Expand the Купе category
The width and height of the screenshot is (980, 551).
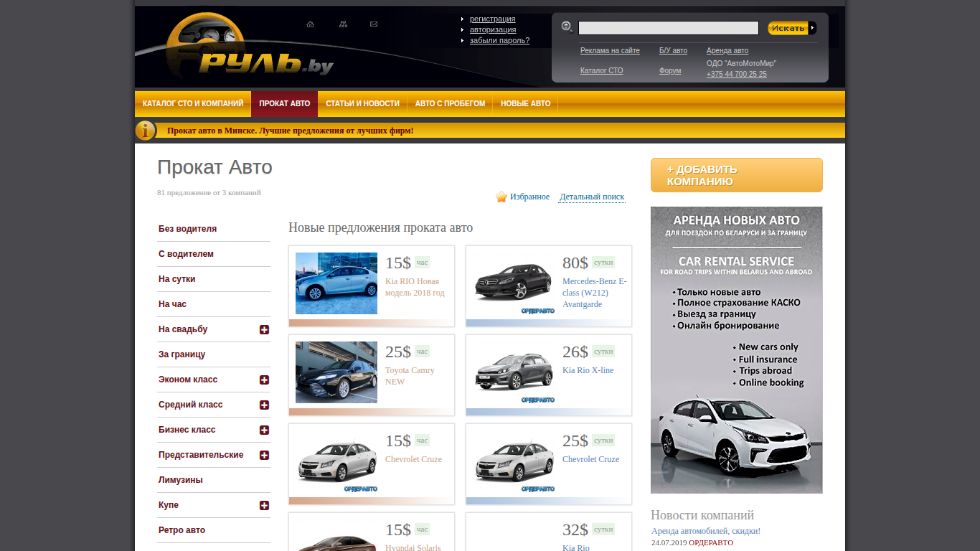pos(264,505)
